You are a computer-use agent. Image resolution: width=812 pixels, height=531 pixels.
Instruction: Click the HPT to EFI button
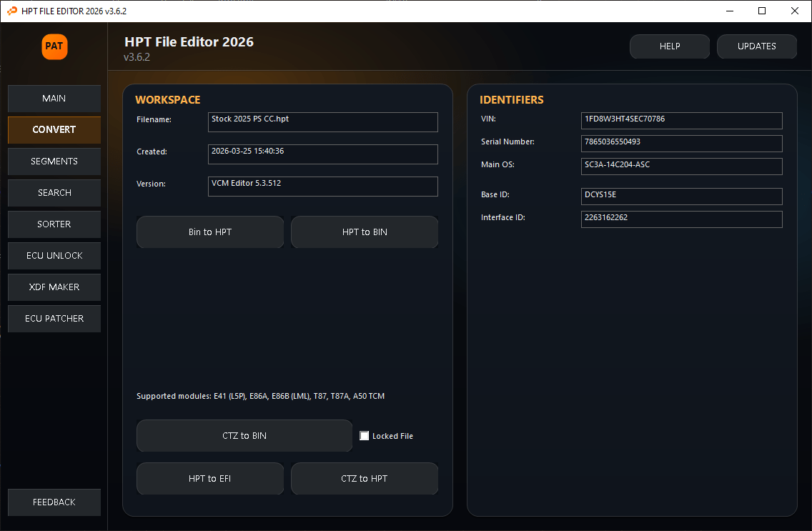pyautogui.click(x=210, y=479)
